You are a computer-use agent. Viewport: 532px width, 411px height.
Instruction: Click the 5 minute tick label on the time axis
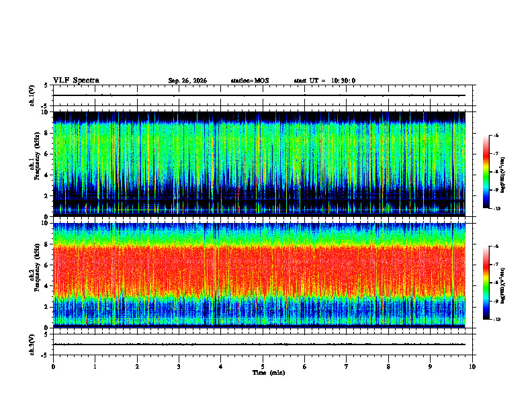pos(263,367)
